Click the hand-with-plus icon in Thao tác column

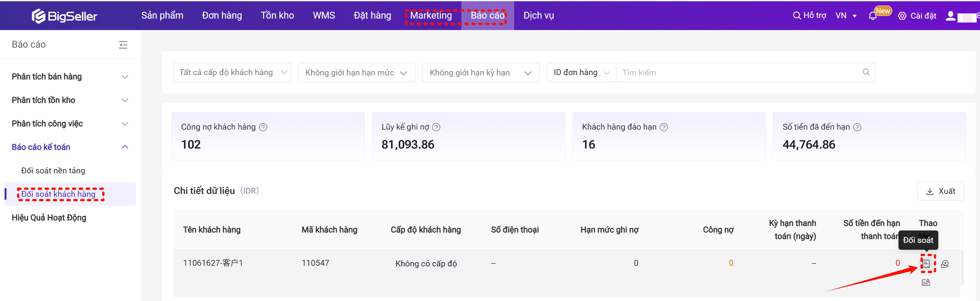(x=944, y=264)
